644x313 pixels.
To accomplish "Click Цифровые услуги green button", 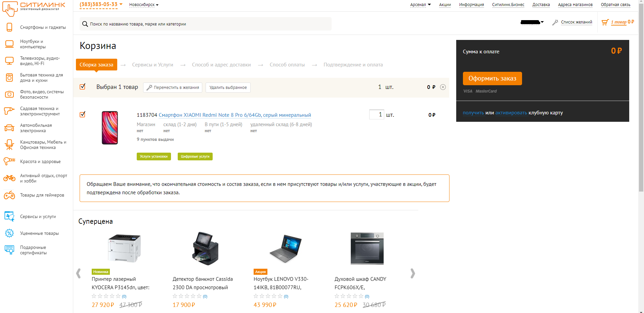I will coord(195,156).
